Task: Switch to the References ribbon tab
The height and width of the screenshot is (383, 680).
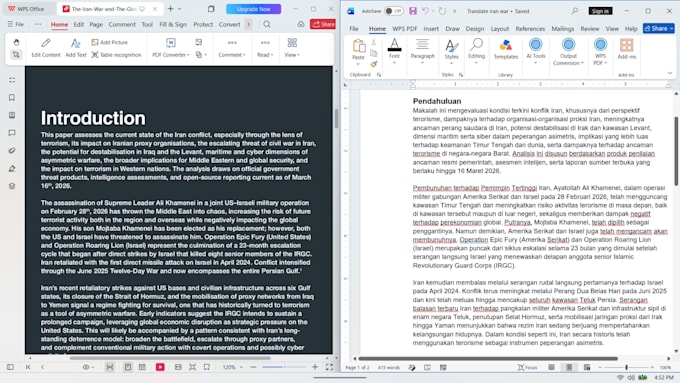Action: click(530, 29)
